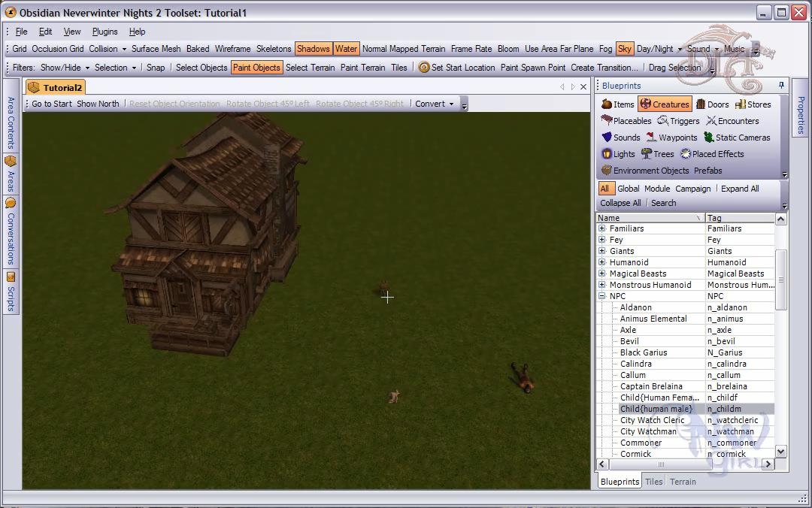Select the Items blueprint category icon
This screenshot has width=812, height=508.
tap(607, 104)
